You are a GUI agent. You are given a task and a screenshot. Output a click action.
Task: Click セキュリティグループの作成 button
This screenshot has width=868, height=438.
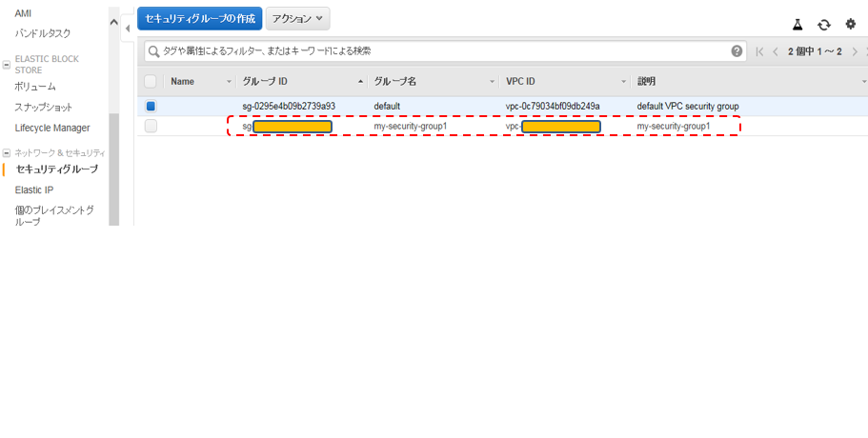click(200, 19)
